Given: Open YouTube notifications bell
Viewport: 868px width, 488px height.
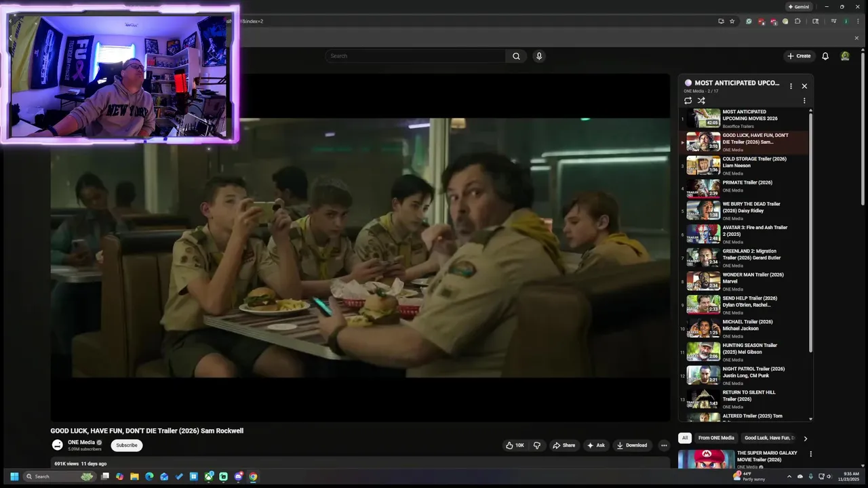Looking at the screenshot, I should point(825,56).
